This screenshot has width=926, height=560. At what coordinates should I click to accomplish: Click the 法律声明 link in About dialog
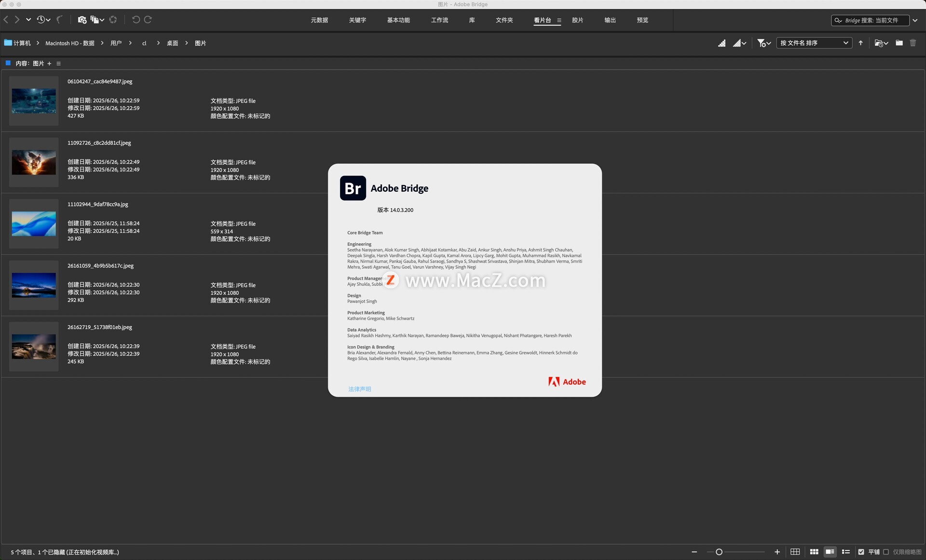tap(360, 389)
